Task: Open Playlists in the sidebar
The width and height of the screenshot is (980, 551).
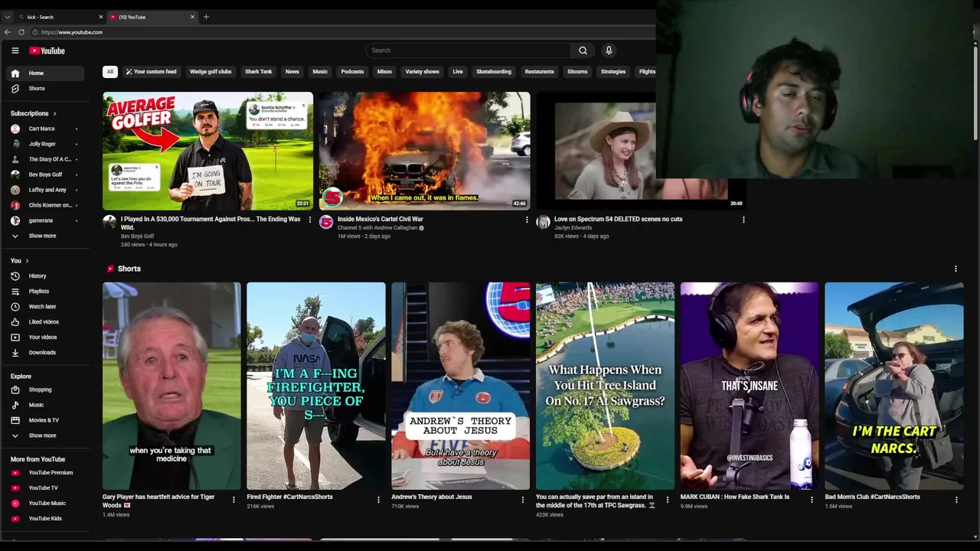Action: tap(45, 291)
